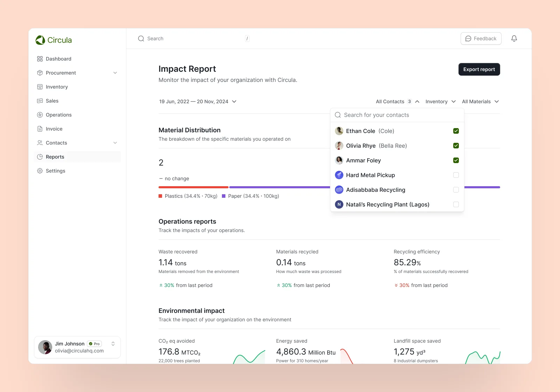Click the contacts search magnifier icon
Image resolution: width=560 pixels, height=392 pixels.
click(x=338, y=115)
